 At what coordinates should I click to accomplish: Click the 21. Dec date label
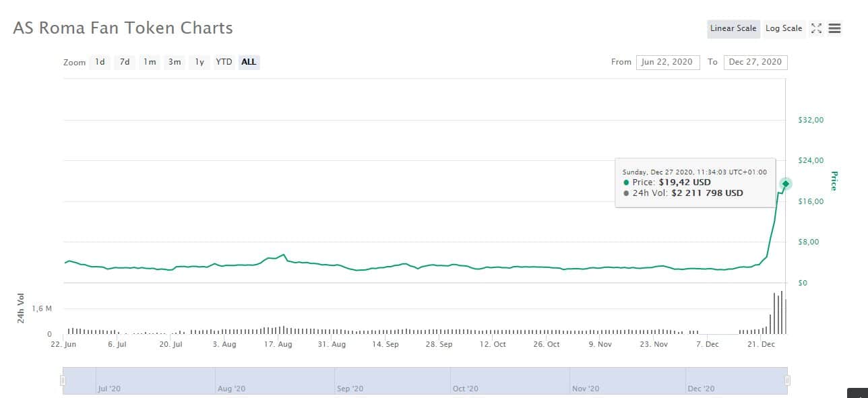pyautogui.click(x=761, y=344)
